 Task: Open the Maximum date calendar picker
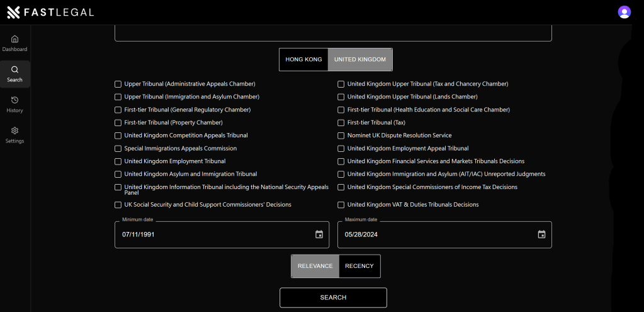point(541,234)
